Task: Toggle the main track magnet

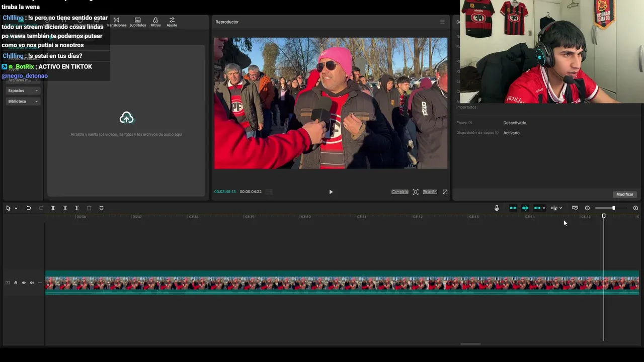Action: [x=513, y=208]
